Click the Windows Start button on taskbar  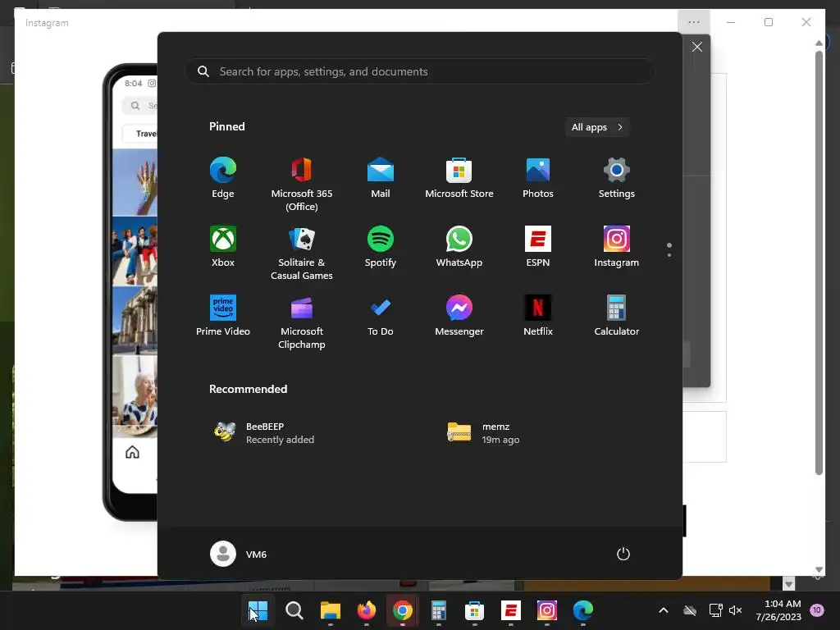258,610
